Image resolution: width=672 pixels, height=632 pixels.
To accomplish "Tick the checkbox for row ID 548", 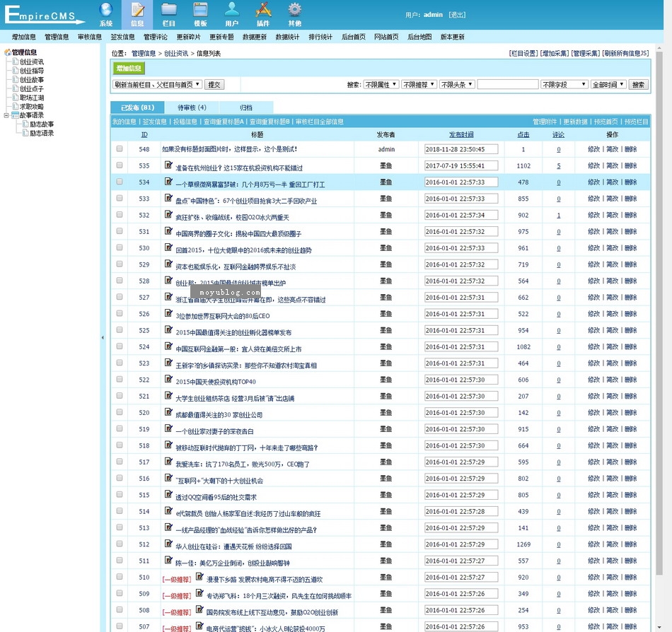I will [x=120, y=148].
